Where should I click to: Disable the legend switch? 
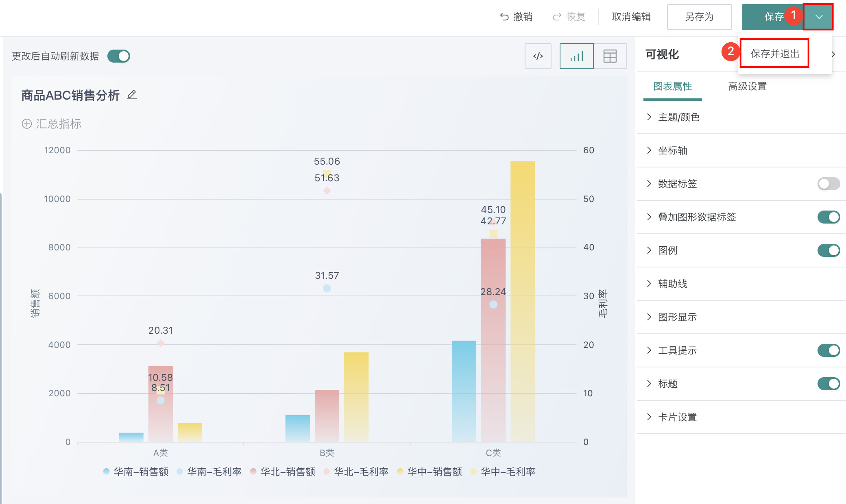pyautogui.click(x=828, y=250)
